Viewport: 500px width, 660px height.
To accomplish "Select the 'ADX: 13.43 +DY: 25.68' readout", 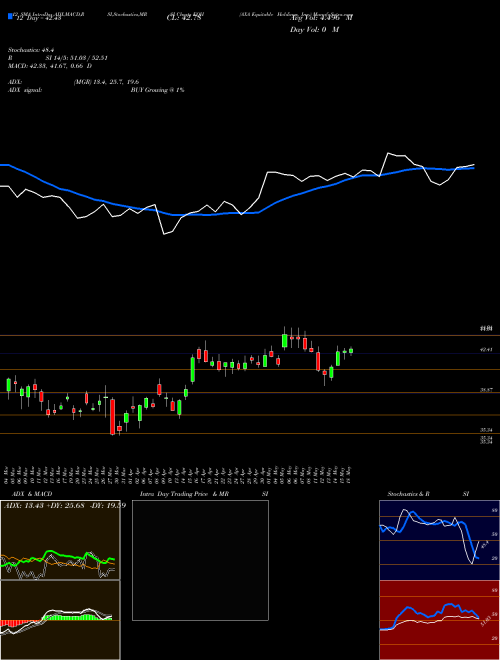I will click(x=45, y=505).
